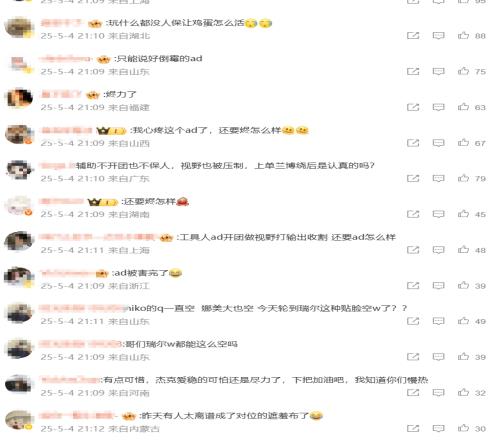Share the '只能说好倒霉的ad' comment
This screenshot has height=440, width=500.
coord(413,71)
